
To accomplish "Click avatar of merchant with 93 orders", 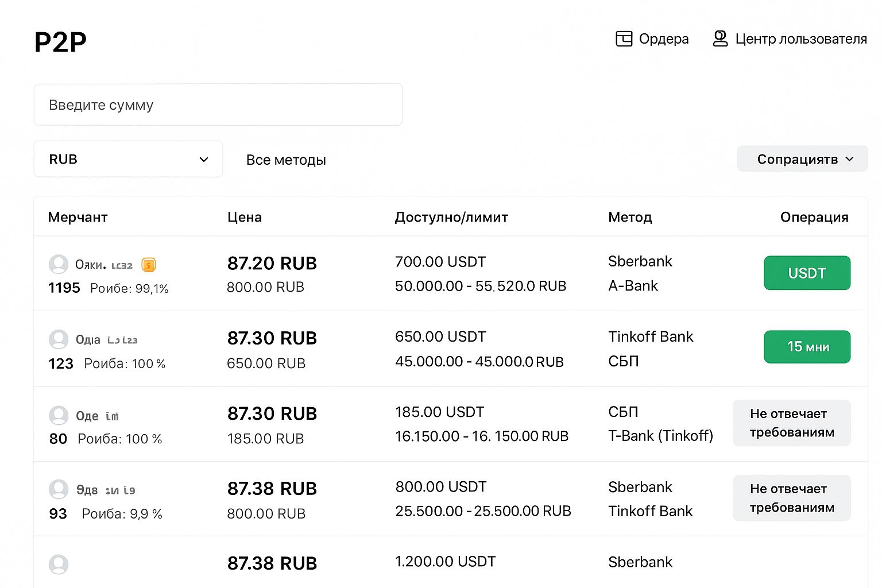I will (59, 490).
